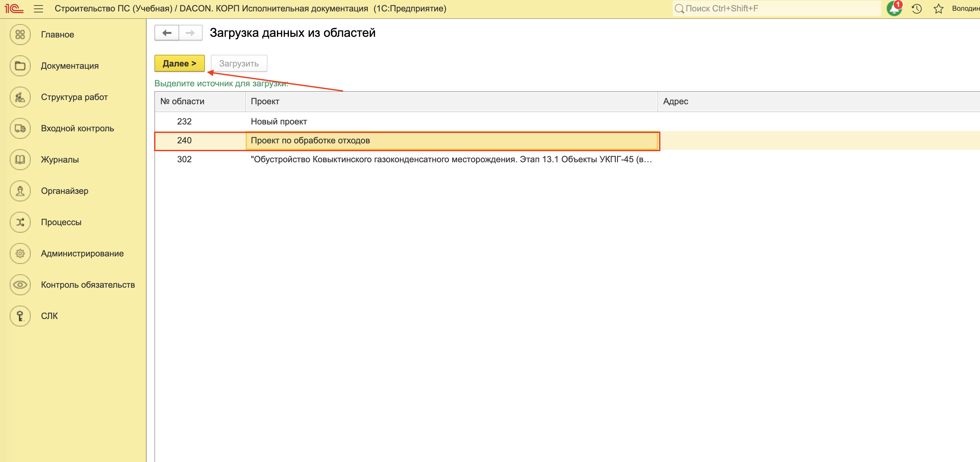The height and width of the screenshot is (462, 980).
Task: Click the Далее > button
Action: point(179,63)
